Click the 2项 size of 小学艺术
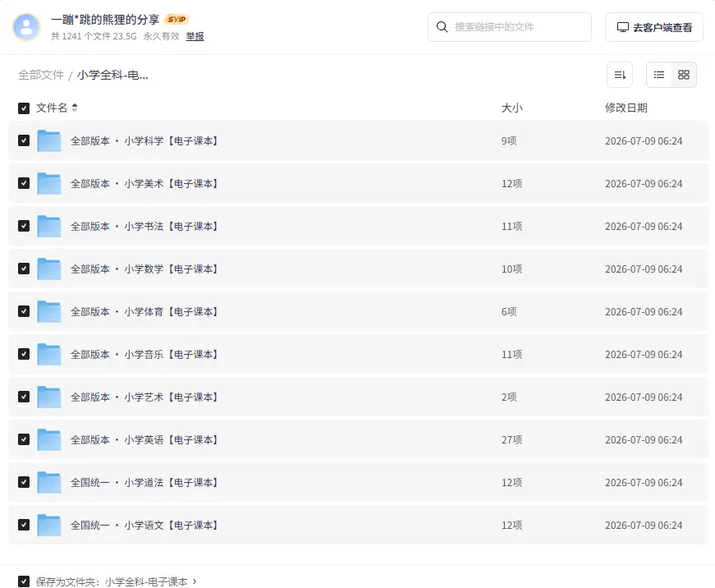 [x=509, y=397]
